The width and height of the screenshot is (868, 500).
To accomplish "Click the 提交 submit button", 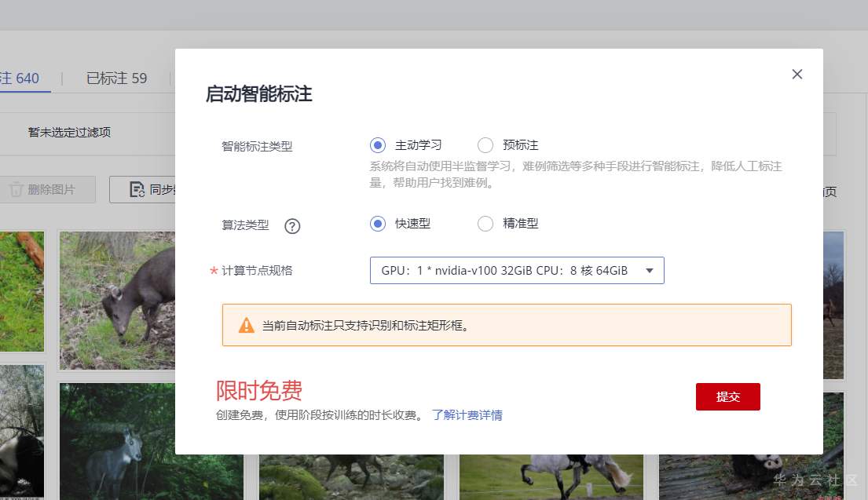I will pos(727,396).
